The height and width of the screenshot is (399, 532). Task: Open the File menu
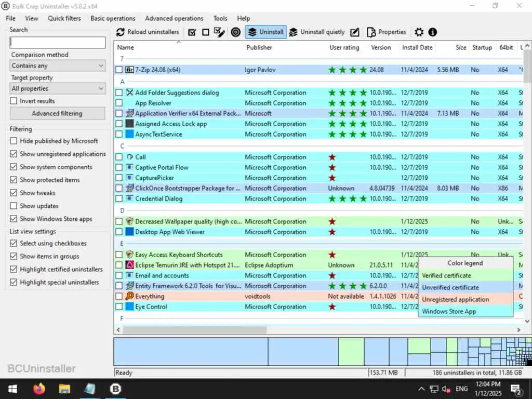click(10, 18)
